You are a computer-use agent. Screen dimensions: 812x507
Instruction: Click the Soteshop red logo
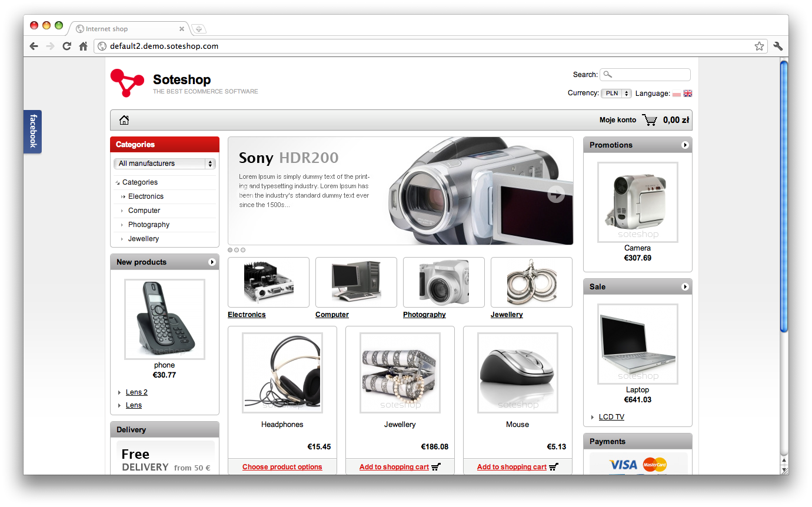127,83
